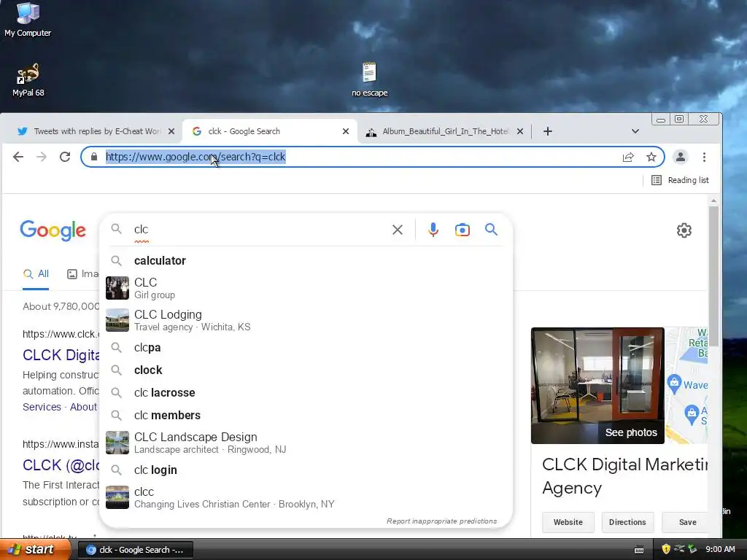747x560 pixels.
Task: Go forward to the next page
Action: coord(42,157)
